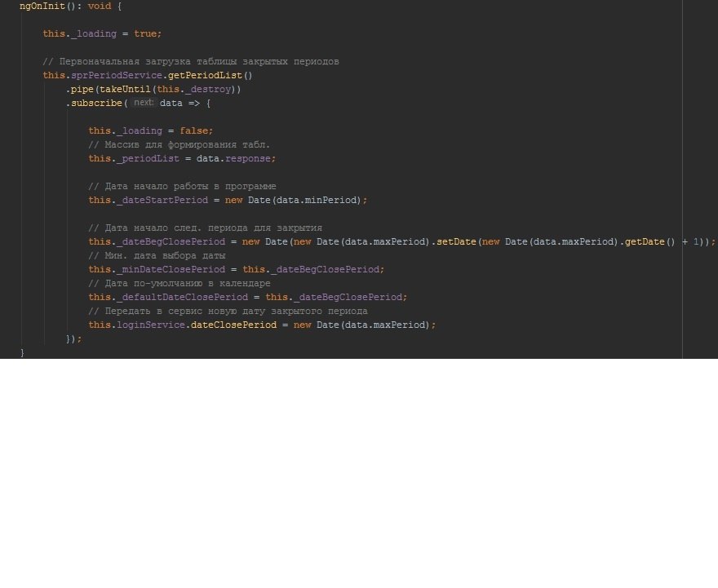Screen dimensions: 718x588
Task: Click the comment 'Дата начало работы в программе'
Action: coord(182,186)
